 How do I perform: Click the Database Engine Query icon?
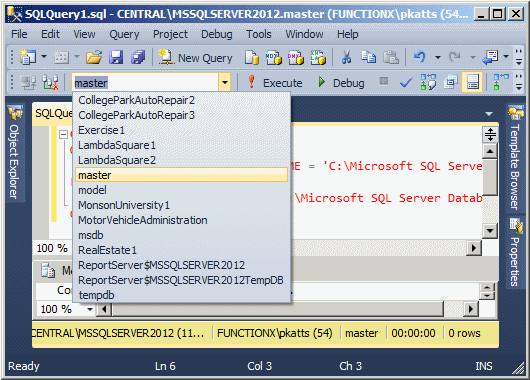252,57
